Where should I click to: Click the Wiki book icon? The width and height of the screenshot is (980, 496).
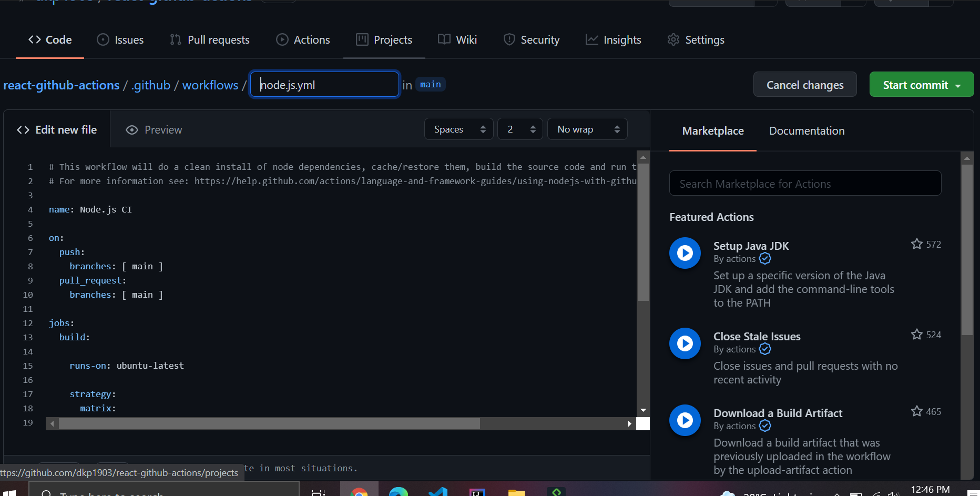[x=444, y=40]
